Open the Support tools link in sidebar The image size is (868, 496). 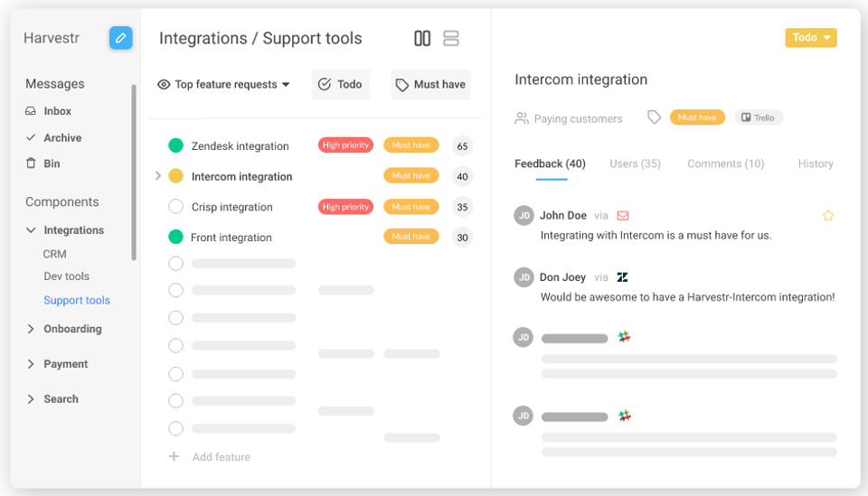77,300
